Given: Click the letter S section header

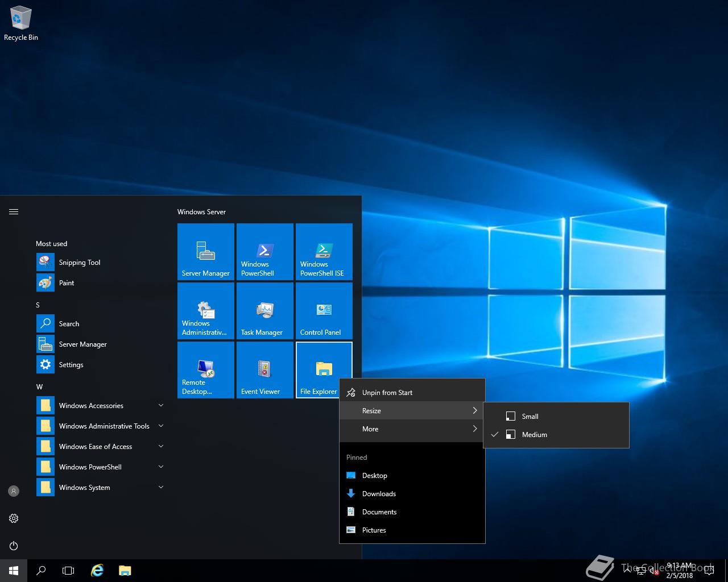Looking at the screenshot, I should tap(38, 305).
